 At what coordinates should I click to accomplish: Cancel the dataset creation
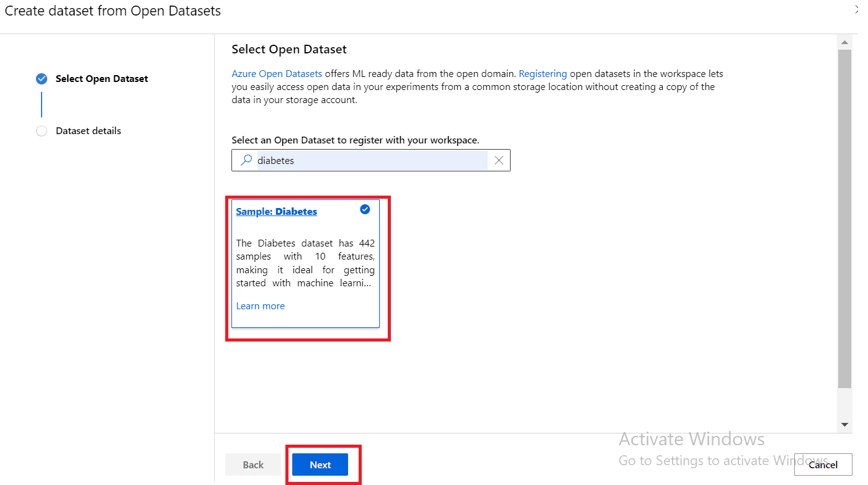point(823,465)
